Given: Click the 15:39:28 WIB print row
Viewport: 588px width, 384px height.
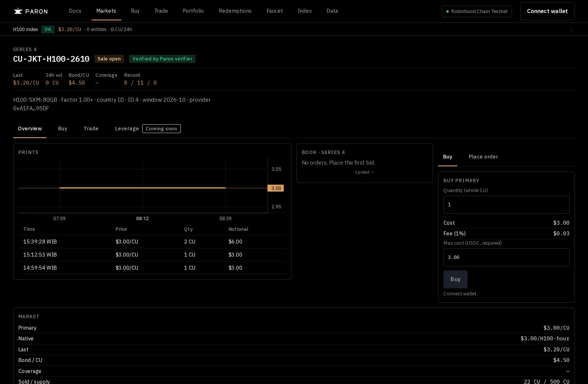Looking at the screenshot, I should (x=152, y=242).
